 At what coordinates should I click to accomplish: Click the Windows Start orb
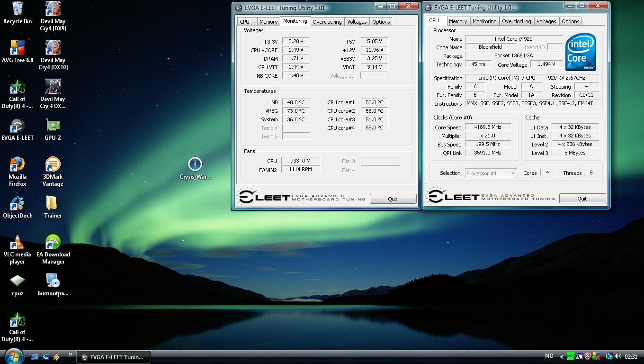[13, 356]
